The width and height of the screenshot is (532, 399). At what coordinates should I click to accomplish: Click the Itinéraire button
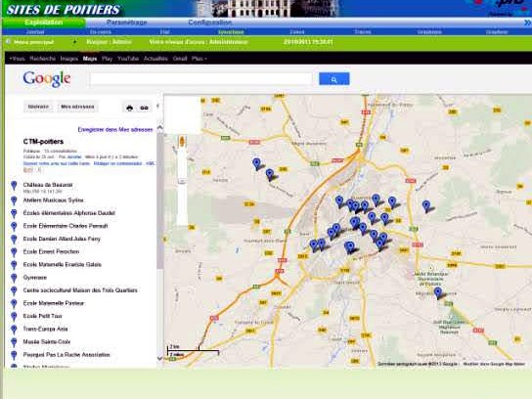pyautogui.click(x=38, y=107)
